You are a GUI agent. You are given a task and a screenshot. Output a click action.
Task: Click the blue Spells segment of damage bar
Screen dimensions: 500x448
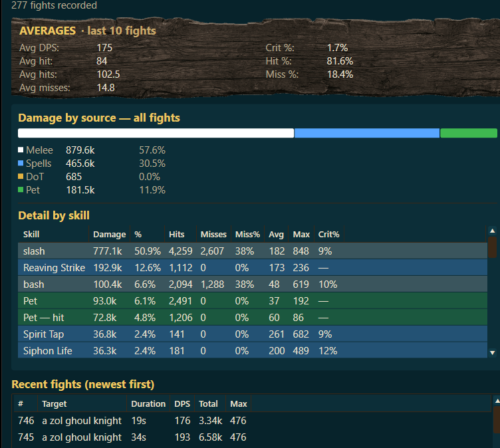click(x=367, y=133)
